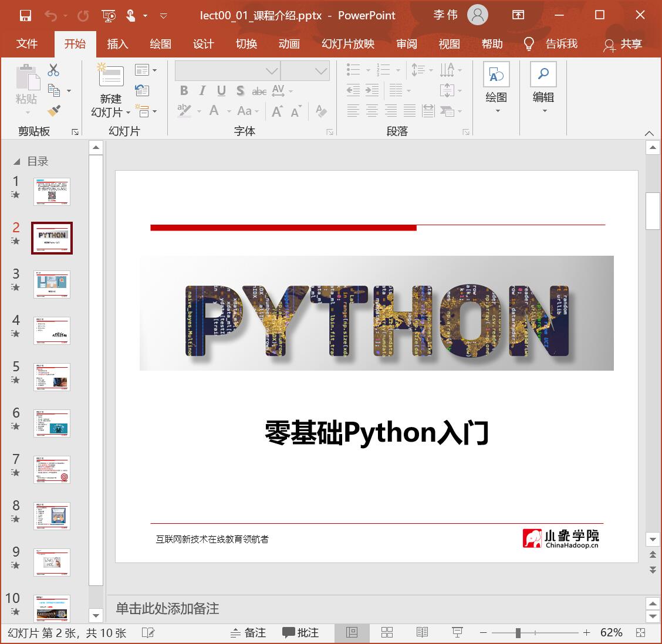
Task: Open the bullet list dropdown arrow
Action: point(369,69)
